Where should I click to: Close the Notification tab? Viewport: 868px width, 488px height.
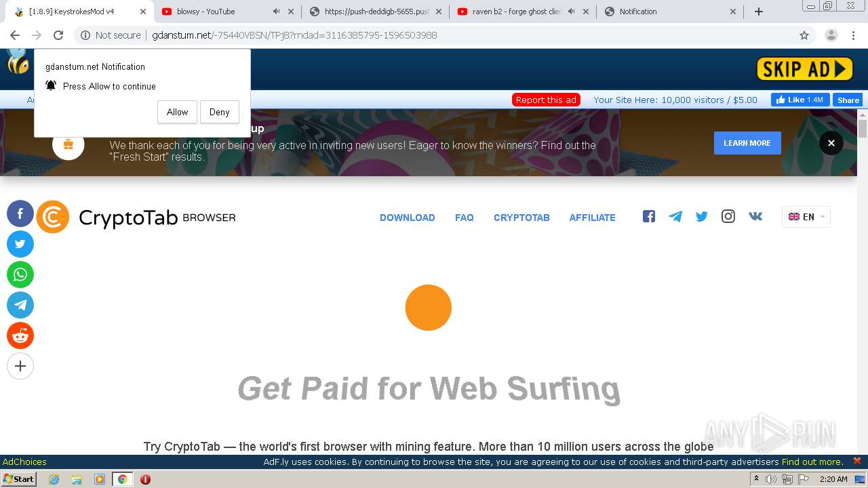tap(733, 12)
